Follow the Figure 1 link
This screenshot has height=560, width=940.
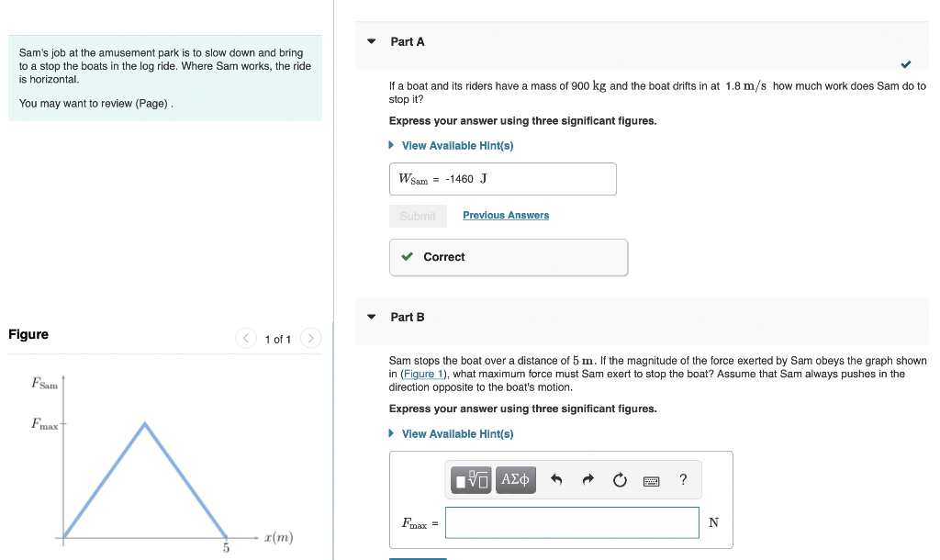[423, 374]
